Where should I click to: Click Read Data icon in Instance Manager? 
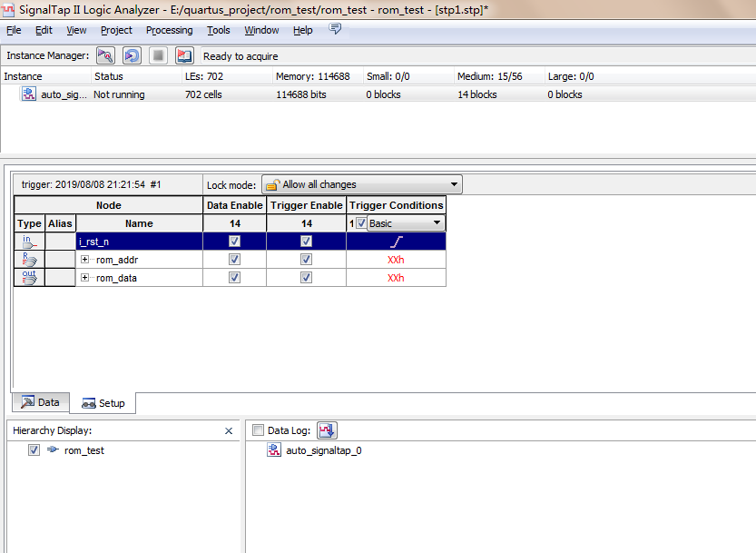coord(184,56)
